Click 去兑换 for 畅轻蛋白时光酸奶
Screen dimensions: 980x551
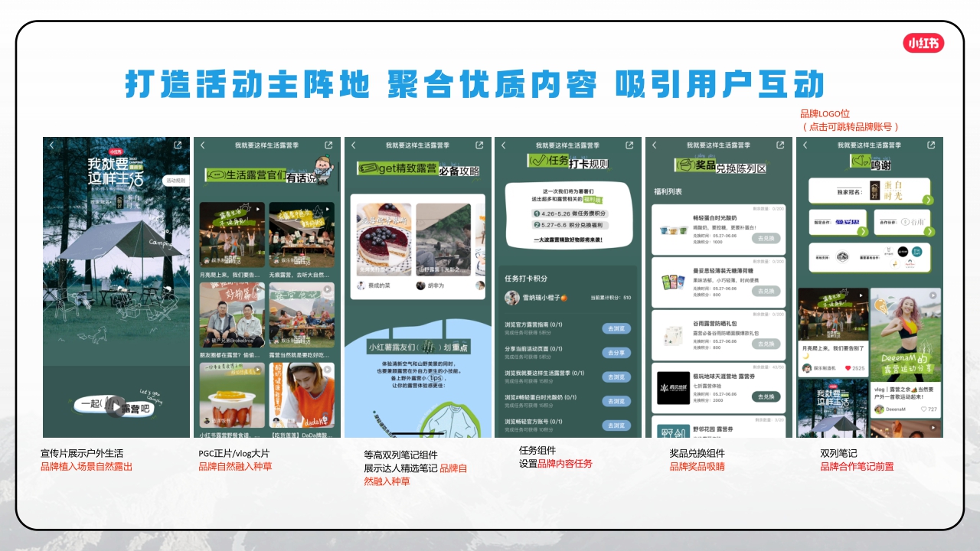coord(765,238)
